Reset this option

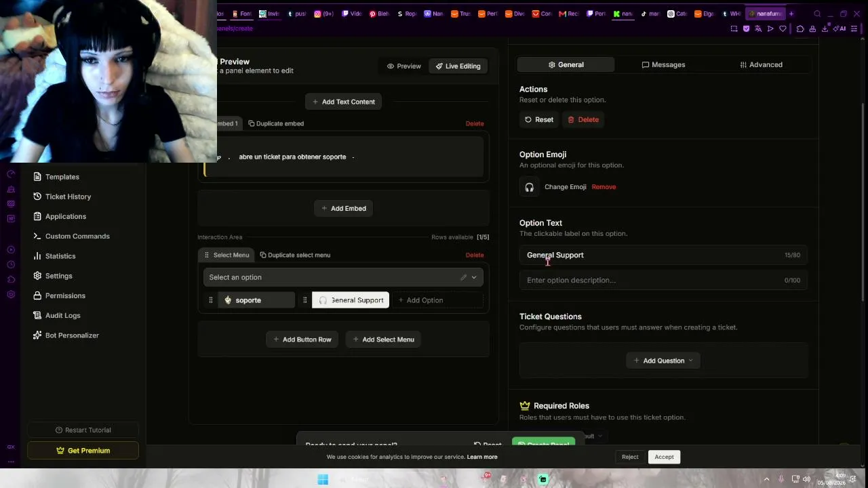point(539,119)
